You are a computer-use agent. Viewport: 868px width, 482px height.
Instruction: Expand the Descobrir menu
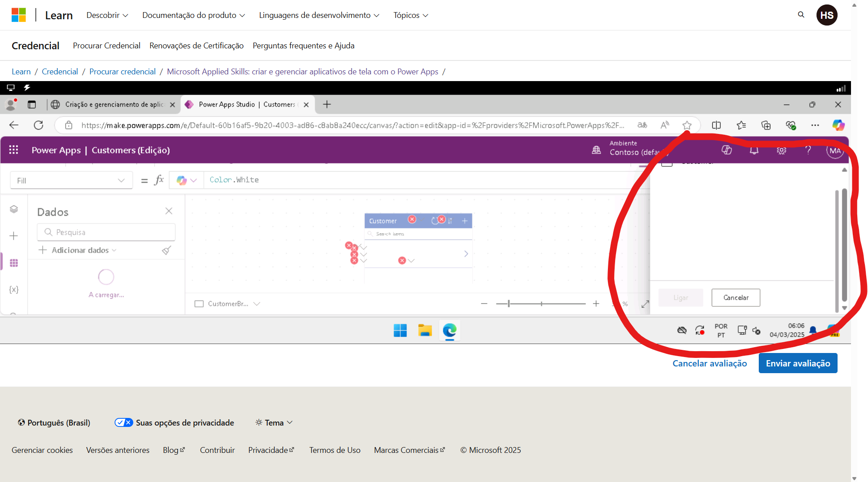pos(107,15)
